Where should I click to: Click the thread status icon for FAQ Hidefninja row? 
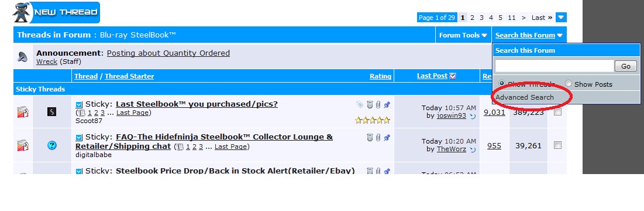(23, 145)
